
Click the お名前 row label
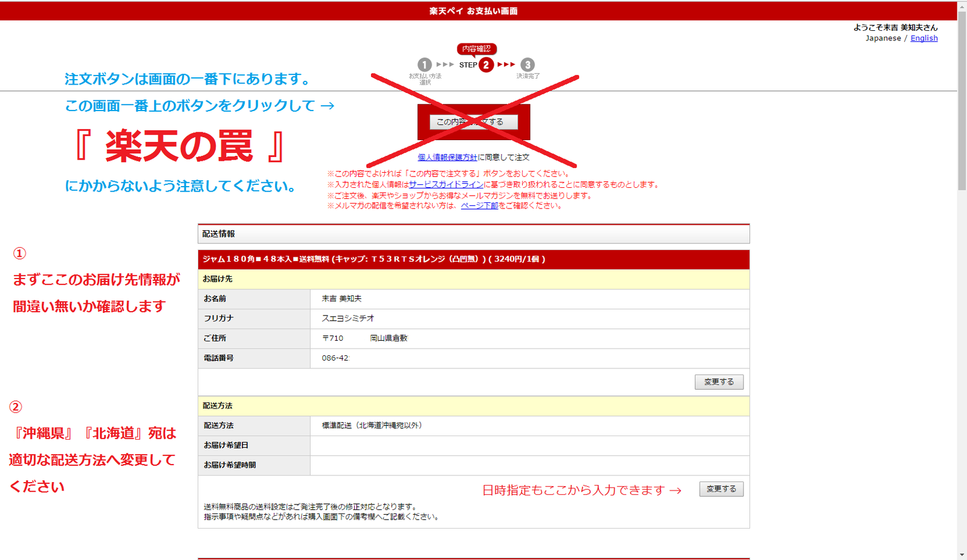(215, 298)
